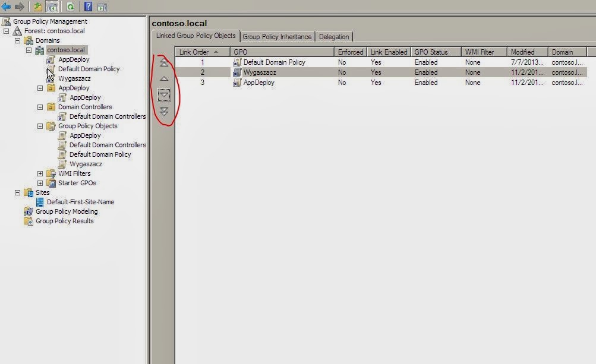This screenshot has width=596, height=364.
Task: Select AppDeploy GPO link directly under contoso.local
Action: 74,59
